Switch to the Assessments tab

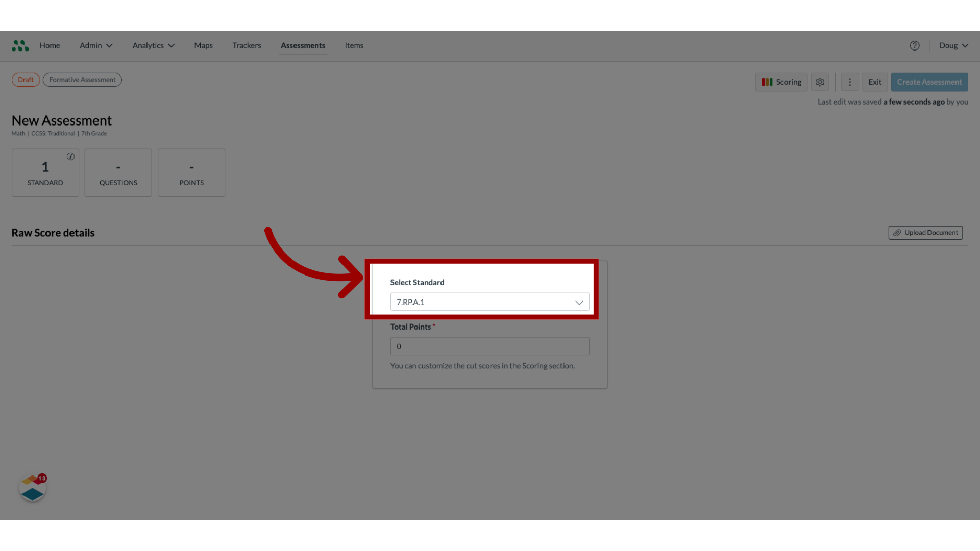coord(302,45)
